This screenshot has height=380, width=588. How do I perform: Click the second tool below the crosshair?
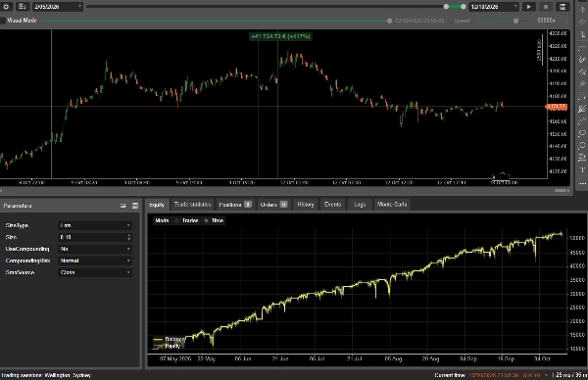[582, 23]
